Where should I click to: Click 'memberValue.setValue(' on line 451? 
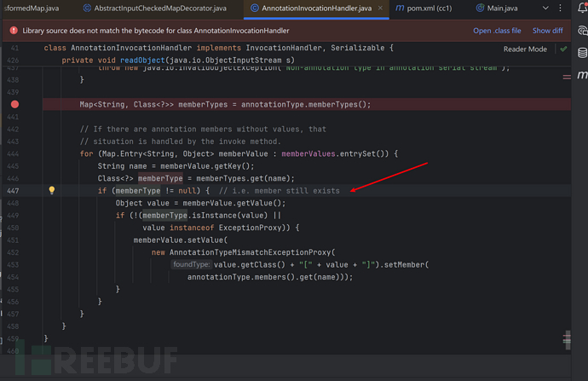click(x=181, y=240)
